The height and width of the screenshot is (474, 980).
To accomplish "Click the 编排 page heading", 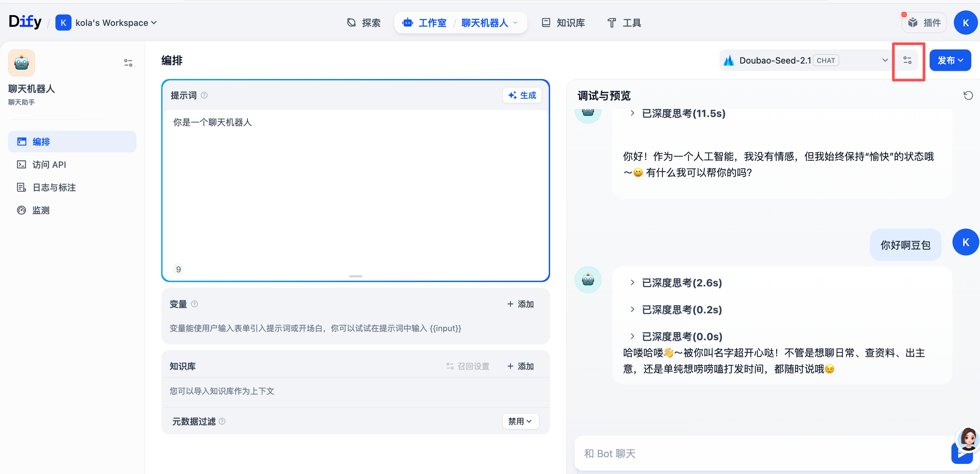I will [x=172, y=60].
